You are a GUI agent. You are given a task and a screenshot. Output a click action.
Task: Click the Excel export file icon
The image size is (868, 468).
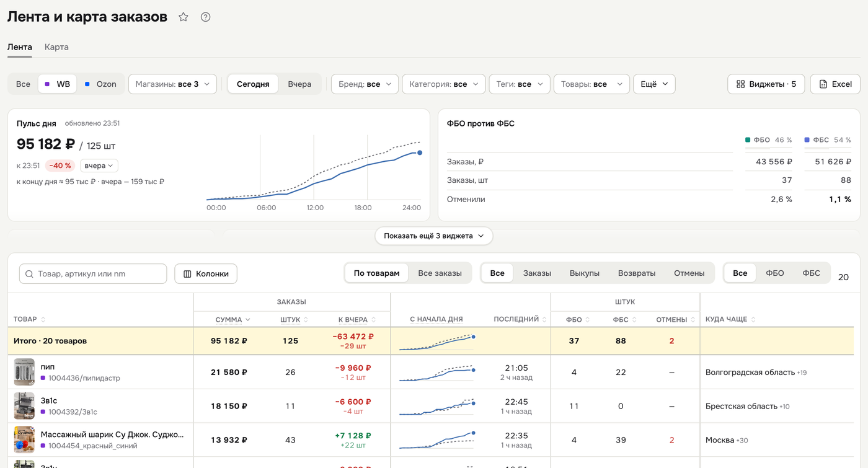point(823,84)
